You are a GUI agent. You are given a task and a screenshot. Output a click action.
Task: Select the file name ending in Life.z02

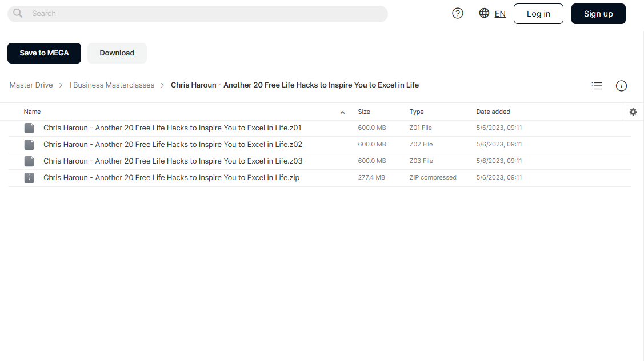173,144
